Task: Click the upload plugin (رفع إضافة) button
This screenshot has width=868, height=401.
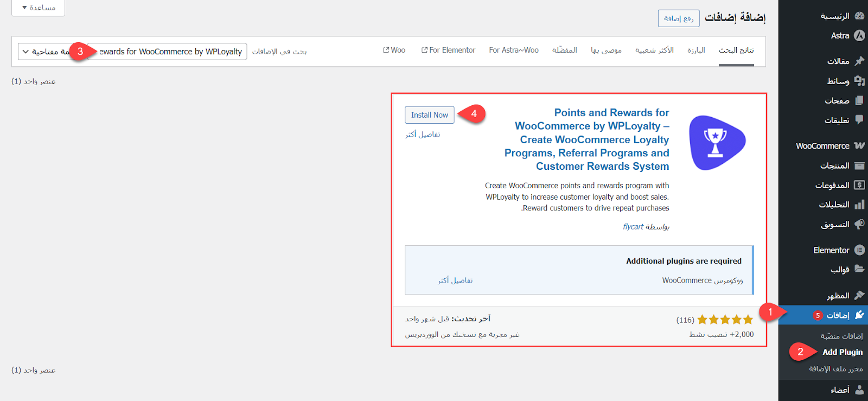Action: point(679,18)
